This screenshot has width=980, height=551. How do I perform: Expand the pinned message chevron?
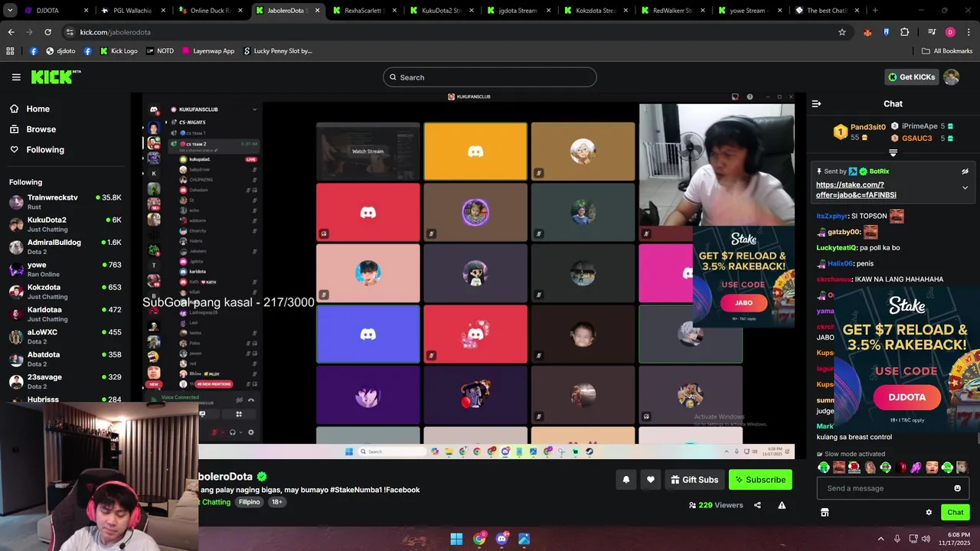965,187
